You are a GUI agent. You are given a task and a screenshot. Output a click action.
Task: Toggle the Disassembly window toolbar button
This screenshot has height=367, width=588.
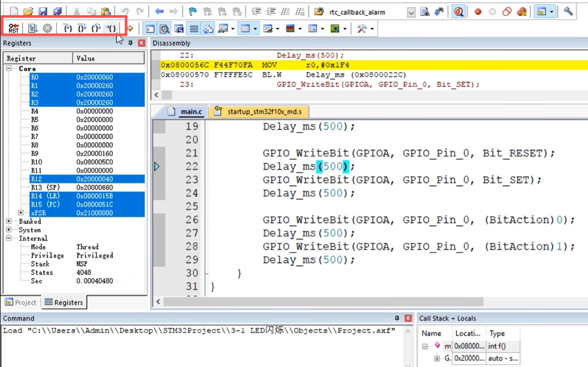[164, 28]
